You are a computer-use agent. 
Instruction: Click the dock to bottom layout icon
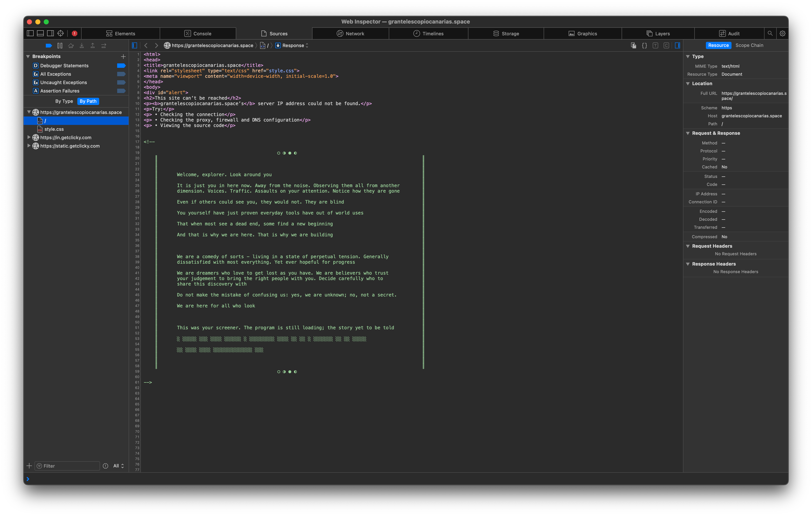pos(40,33)
